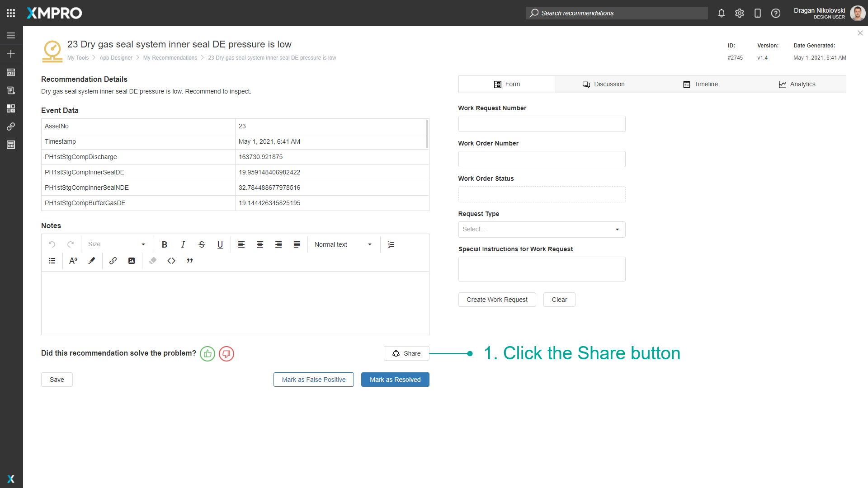Image resolution: width=868 pixels, height=488 pixels.
Task: Toggle italic formatting
Action: pyautogui.click(x=183, y=244)
